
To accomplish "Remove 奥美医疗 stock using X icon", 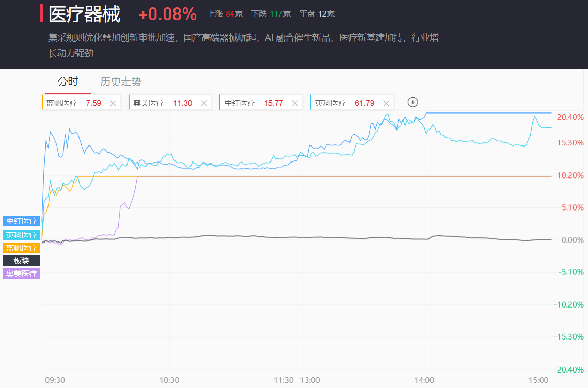I will [204, 103].
